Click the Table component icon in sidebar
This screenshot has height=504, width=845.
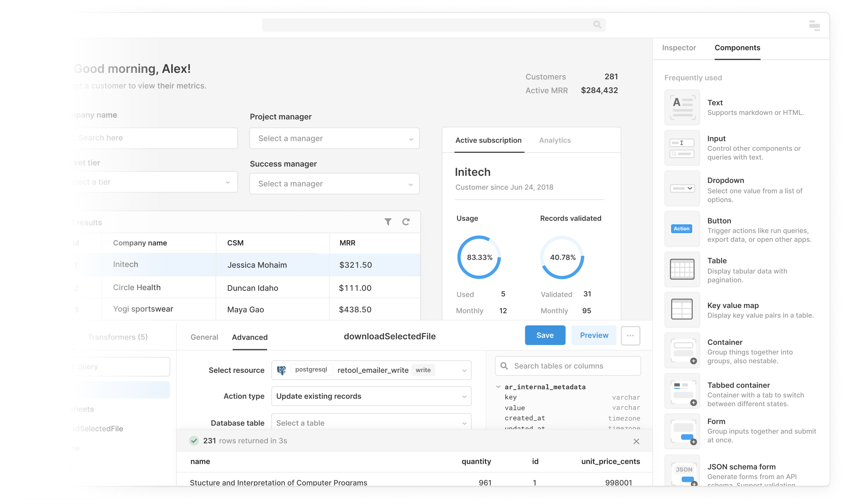(x=682, y=269)
